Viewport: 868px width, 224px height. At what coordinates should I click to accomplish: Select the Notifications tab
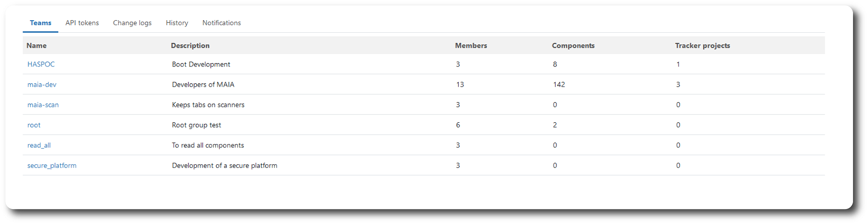pos(221,23)
